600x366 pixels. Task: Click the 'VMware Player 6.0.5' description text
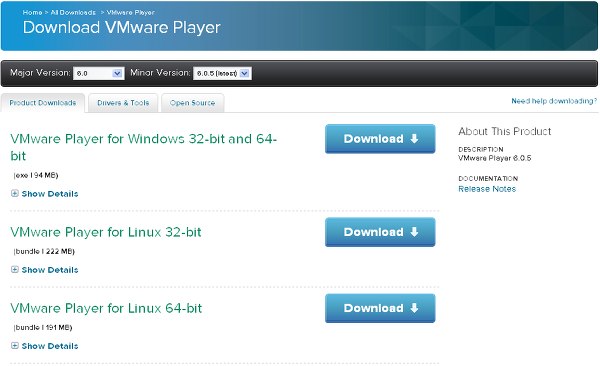click(495, 158)
